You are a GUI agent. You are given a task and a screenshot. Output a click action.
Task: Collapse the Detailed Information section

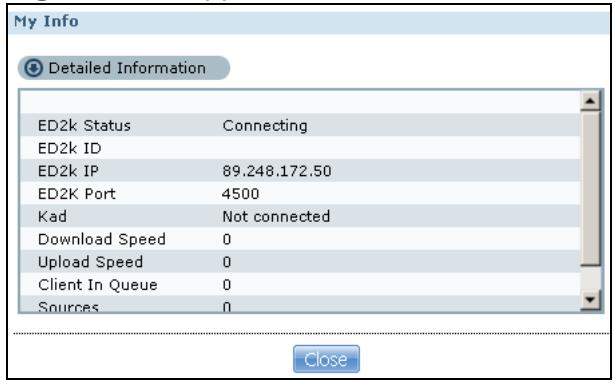(x=124, y=68)
